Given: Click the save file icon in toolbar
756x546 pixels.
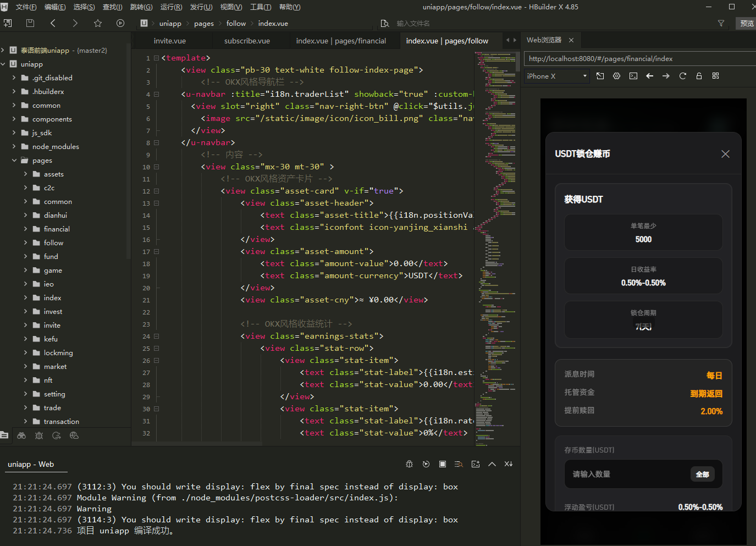Looking at the screenshot, I should coord(30,23).
